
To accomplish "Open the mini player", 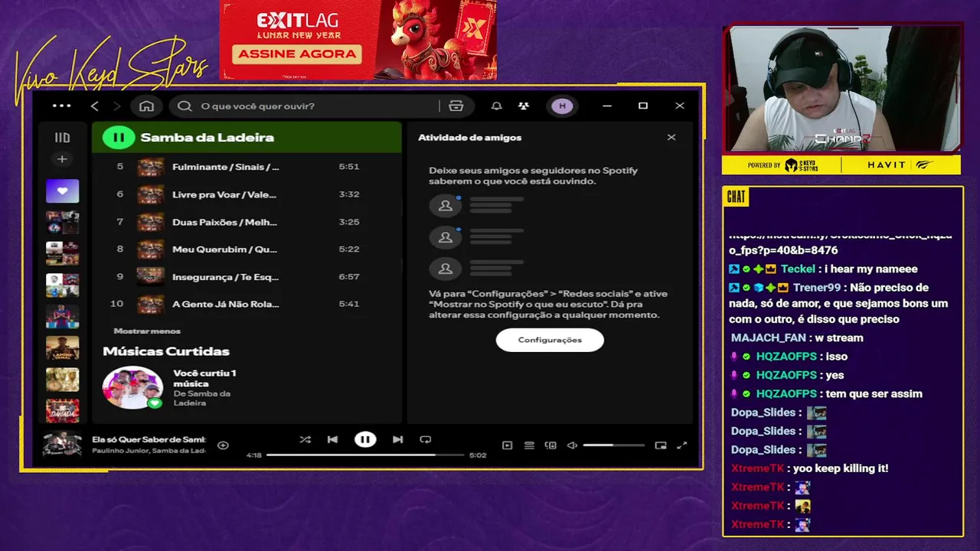I will coord(661,445).
